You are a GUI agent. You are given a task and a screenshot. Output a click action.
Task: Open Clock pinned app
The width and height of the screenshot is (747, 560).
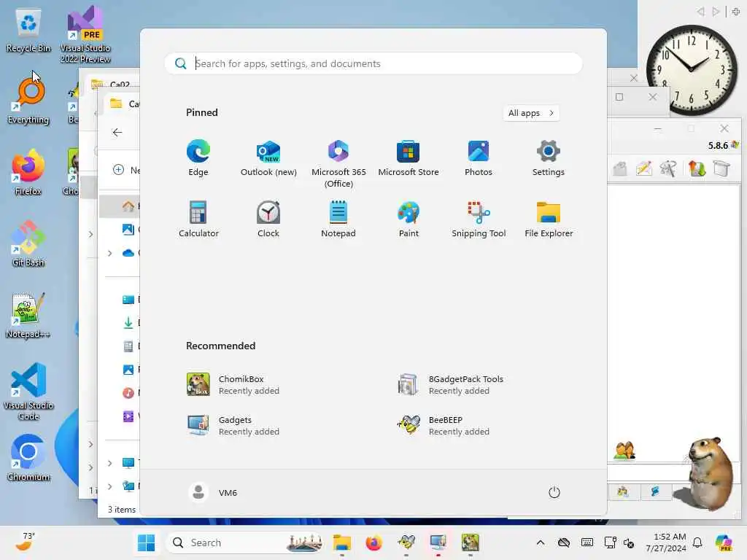(268, 219)
